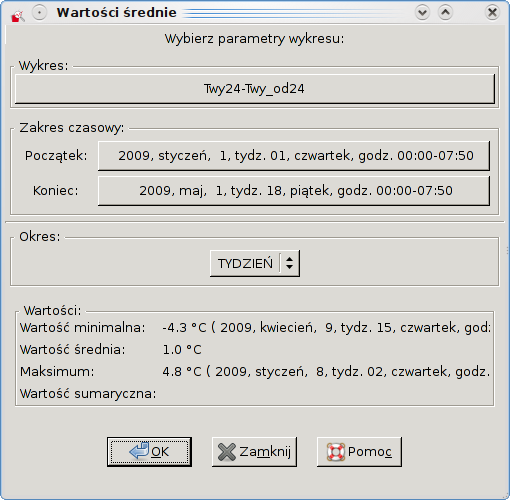This screenshot has width=510, height=500.
Task: Click the round sticky button beside window title
Action: [x=39, y=13]
